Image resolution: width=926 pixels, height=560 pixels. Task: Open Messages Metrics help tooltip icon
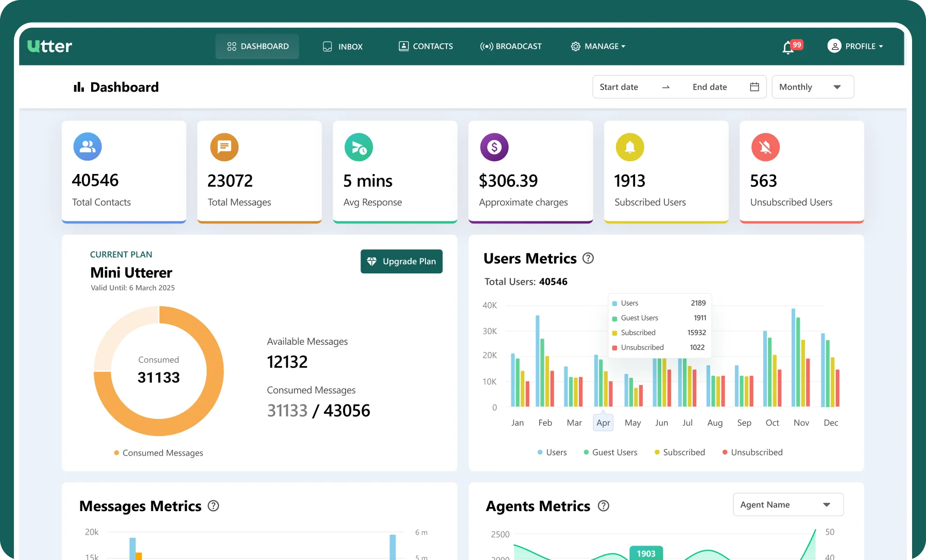point(213,506)
